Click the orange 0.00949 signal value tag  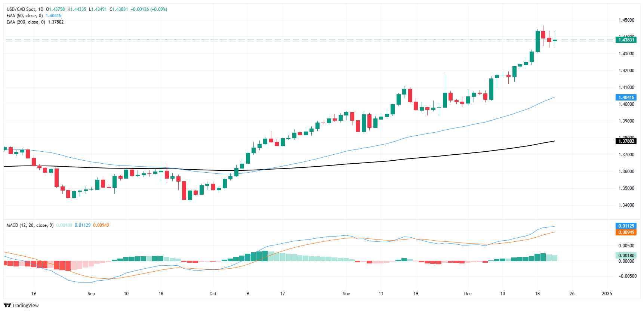click(626, 232)
